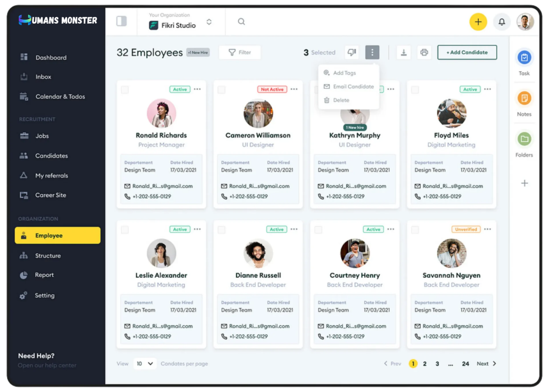Click the download icon in toolbar
Screen dimensions: 549x392
404,53
